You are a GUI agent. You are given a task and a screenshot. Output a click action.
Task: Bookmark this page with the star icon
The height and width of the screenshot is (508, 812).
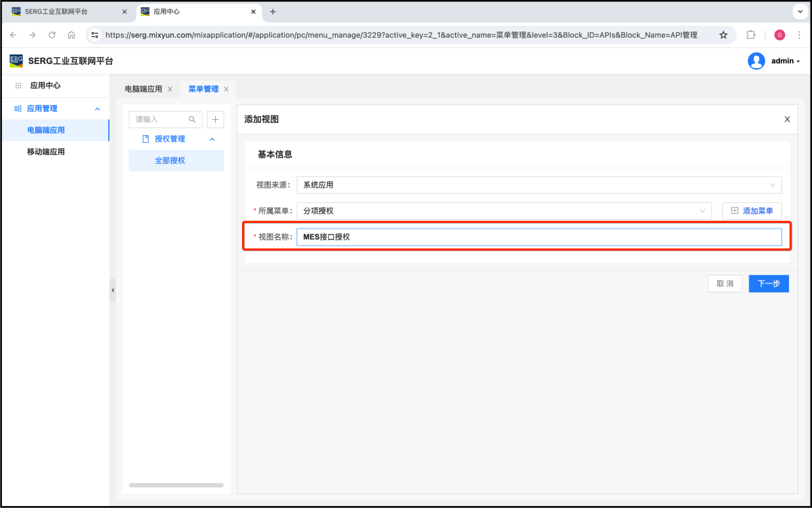(x=723, y=35)
